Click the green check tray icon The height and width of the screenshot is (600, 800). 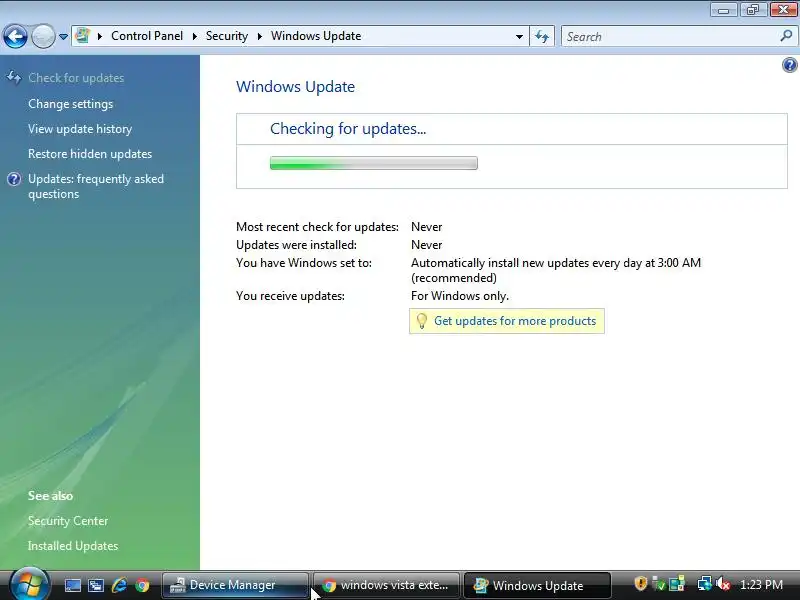[x=659, y=584]
